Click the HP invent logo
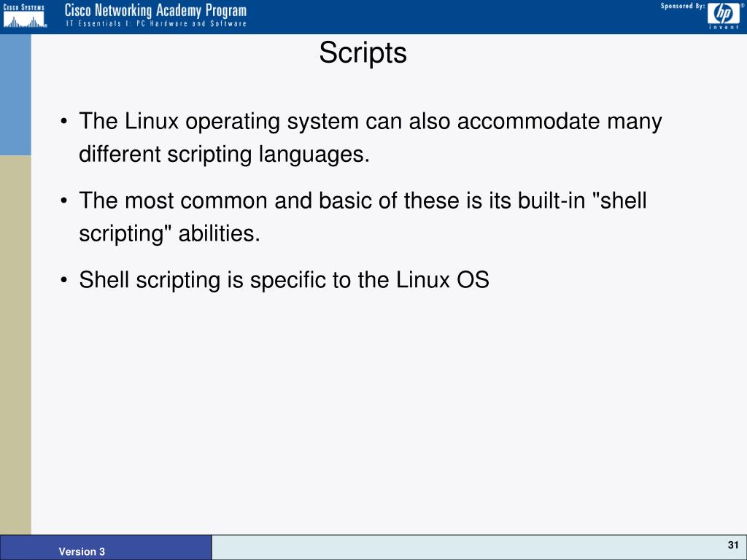This screenshot has width=747, height=560. coord(724,16)
